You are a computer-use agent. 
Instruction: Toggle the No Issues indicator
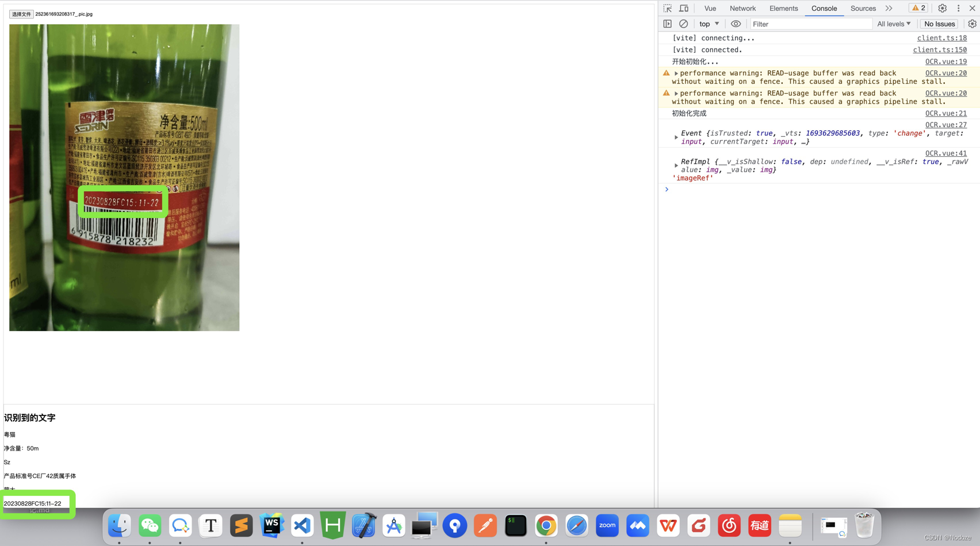tap(939, 24)
